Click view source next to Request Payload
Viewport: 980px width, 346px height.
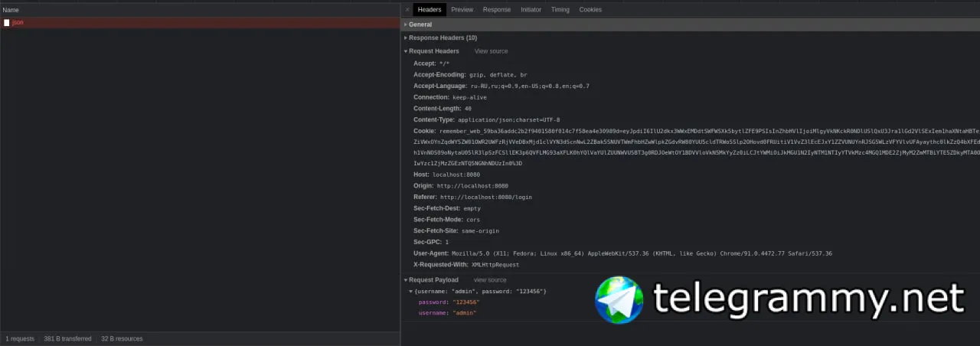click(x=490, y=280)
